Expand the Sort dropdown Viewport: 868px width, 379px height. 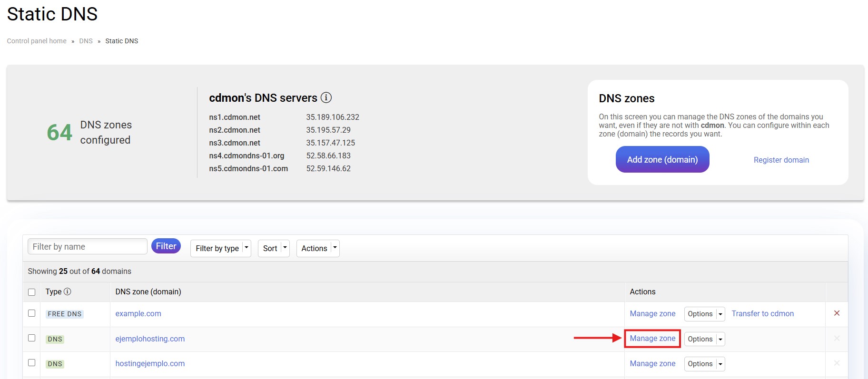(x=274, y=248)
